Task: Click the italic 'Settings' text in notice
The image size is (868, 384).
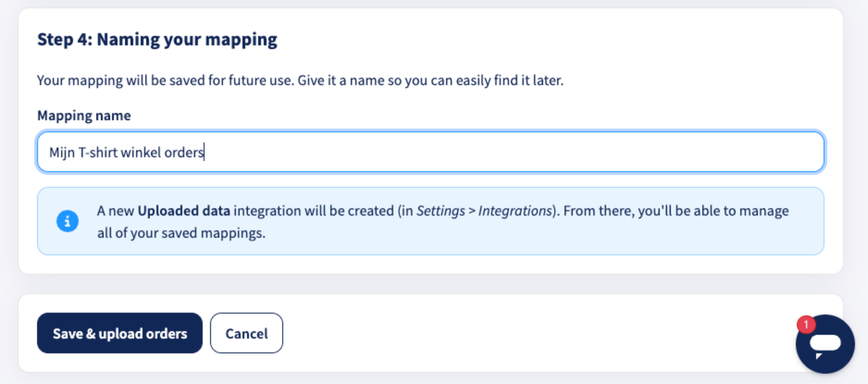Action: [x=441, y=211]
